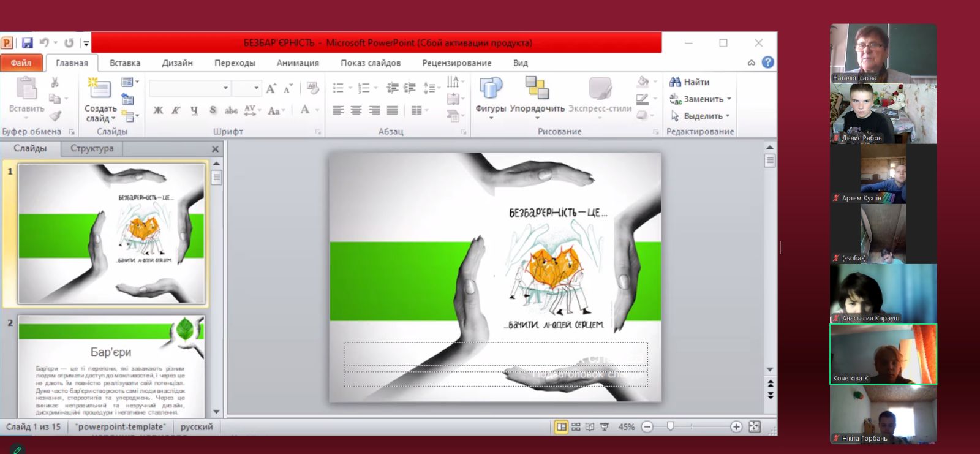The image size is (980, 454).
Task: Toggle underline (Ч) formatting
Action: point(194,110)
